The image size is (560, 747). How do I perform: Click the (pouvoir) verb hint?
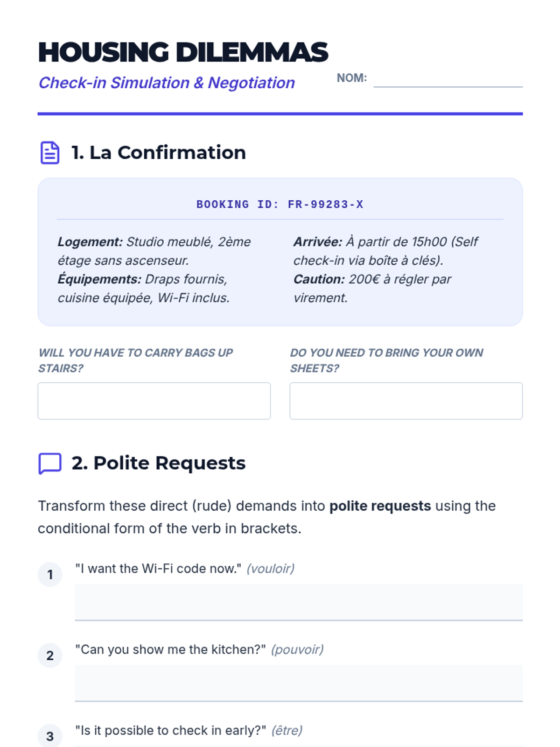click(297, 649)
